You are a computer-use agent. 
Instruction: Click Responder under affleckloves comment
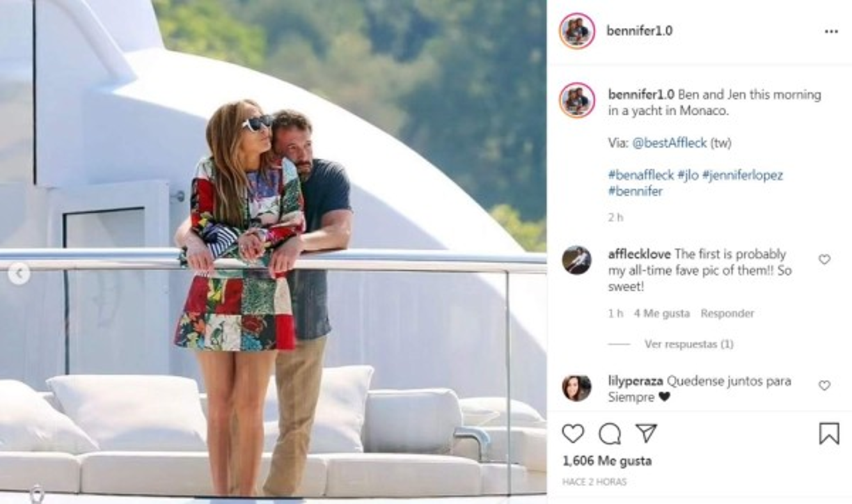727,313
